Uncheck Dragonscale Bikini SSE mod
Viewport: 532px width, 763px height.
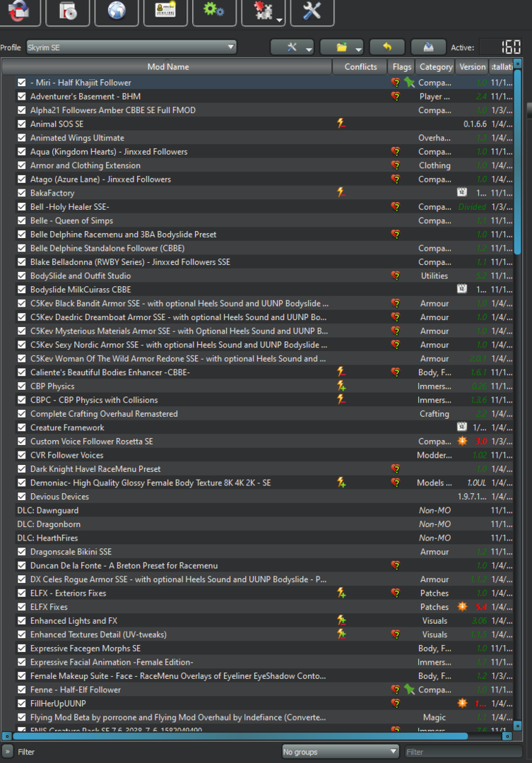click(21, 552)
